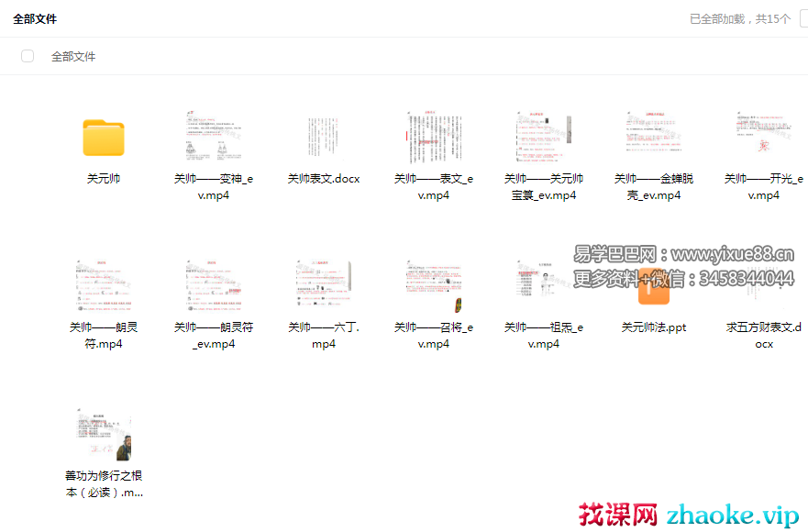This screenshot has width=808, height=532.
Task: Toggle the select-all 全部文件 checkbox
Action: point(28,56)
